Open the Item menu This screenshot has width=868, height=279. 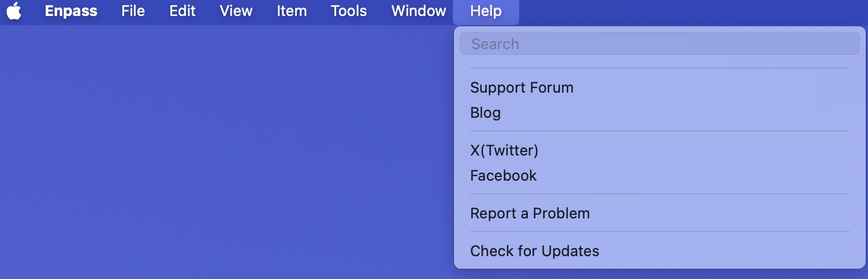tap(292, 11)
